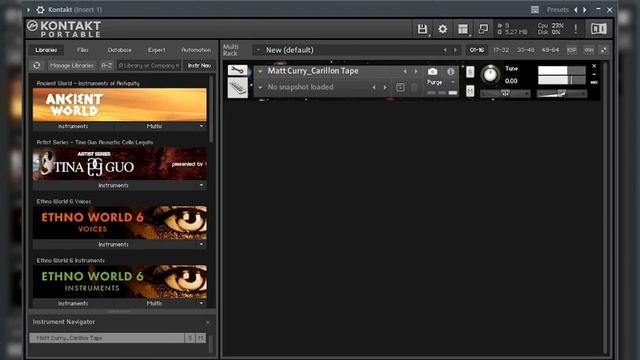Screen dimensions: 640x360
Task: Solo the Carillon Tape instrument
Action: (x=470, y=72)
